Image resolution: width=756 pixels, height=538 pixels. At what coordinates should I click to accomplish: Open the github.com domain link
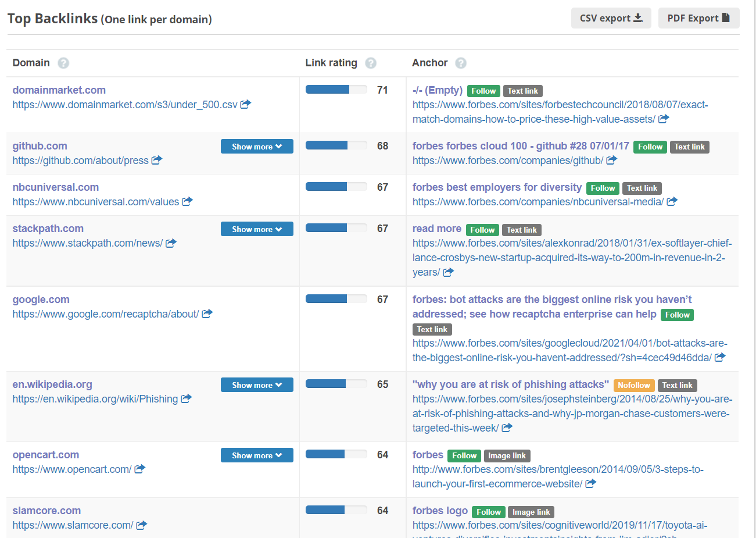click(x=40, y=146)
